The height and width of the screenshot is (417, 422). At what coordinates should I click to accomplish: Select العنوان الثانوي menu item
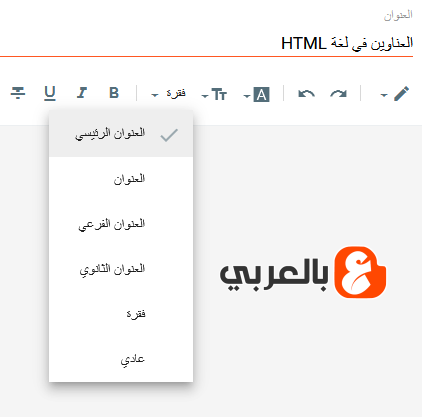[121, 269]
